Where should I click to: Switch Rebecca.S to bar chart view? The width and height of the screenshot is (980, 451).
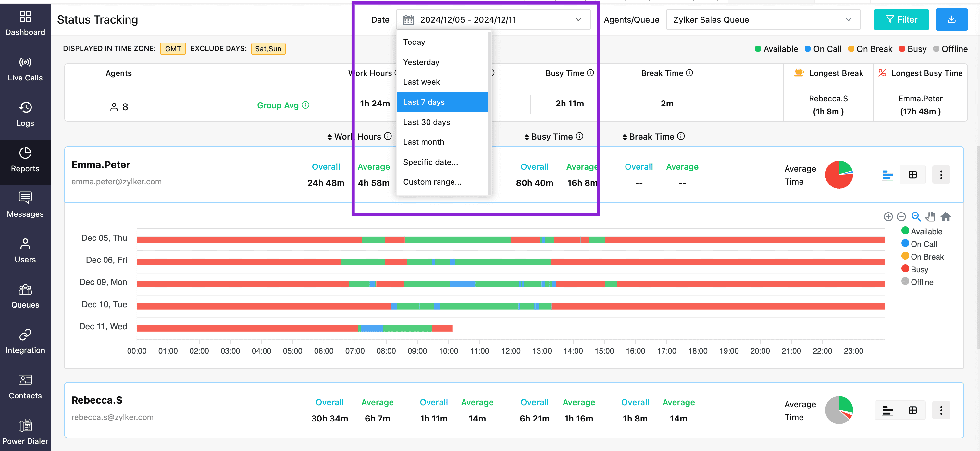tap(887, 410)
